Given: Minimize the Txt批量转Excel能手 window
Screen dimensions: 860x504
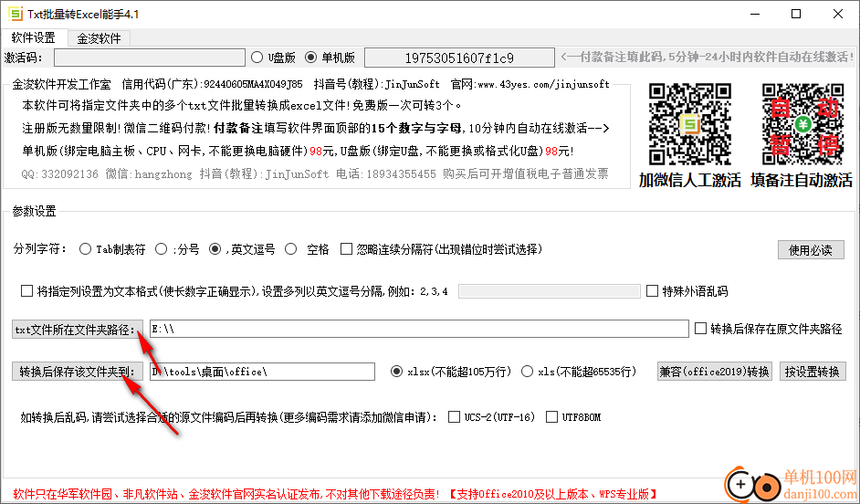Looking at the screenshot, I should click(x=754, y=14).
